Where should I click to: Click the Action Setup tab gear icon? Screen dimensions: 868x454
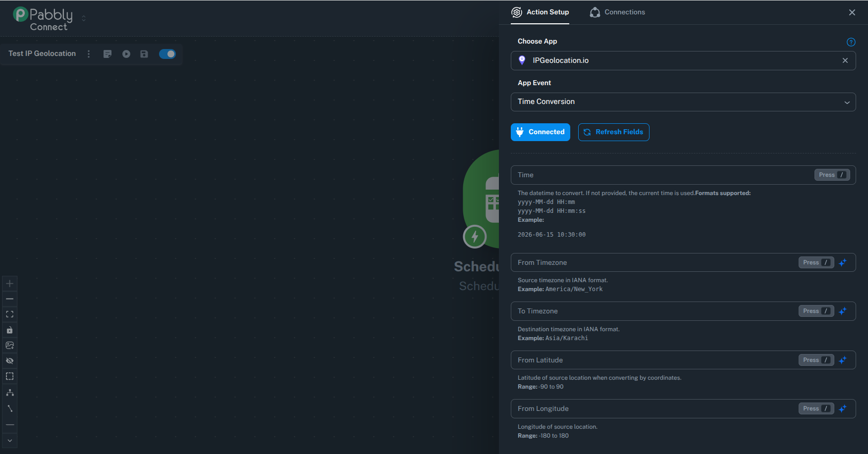[x=517, y=12]
